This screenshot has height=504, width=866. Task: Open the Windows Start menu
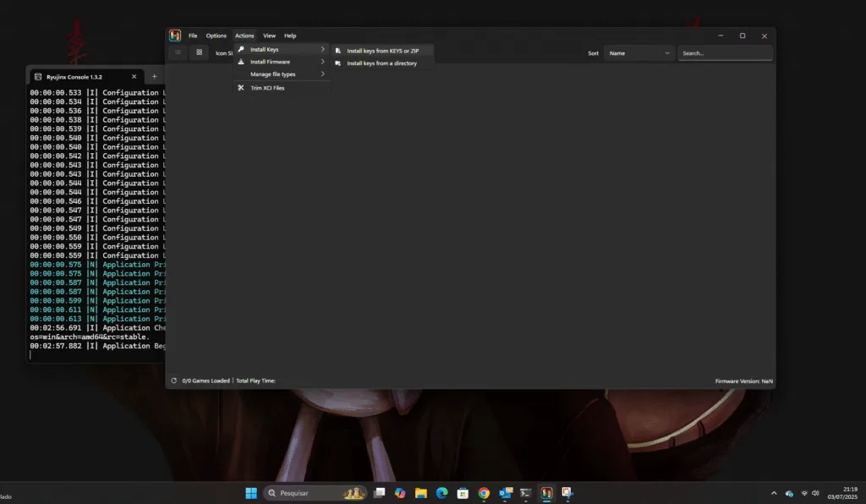251,493
